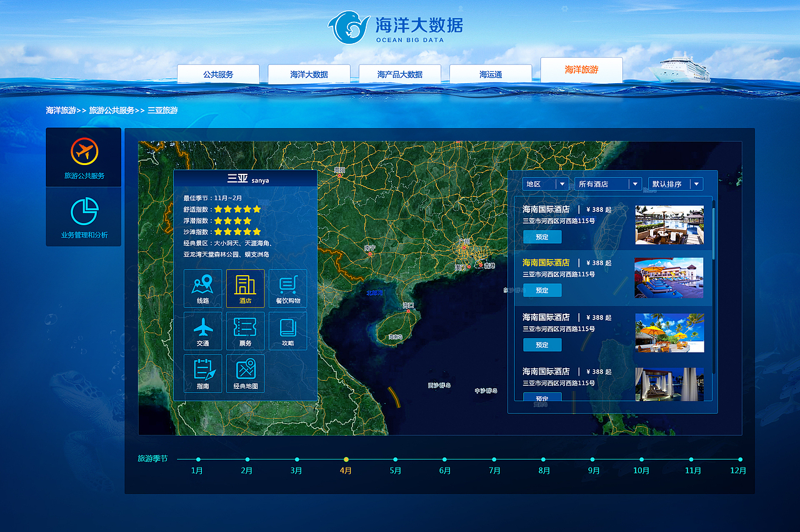800x532 pixels.
Task: Click the 三亚 sanya panel title
Action: coord(247,178)
